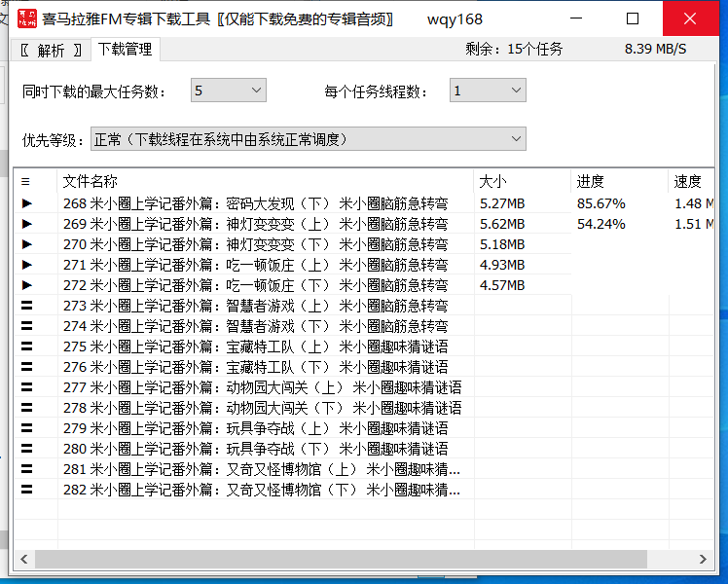Select file 282 又奇又怪博物馆（下）
Screen dimensions: 728x584
tap(262, 490)
